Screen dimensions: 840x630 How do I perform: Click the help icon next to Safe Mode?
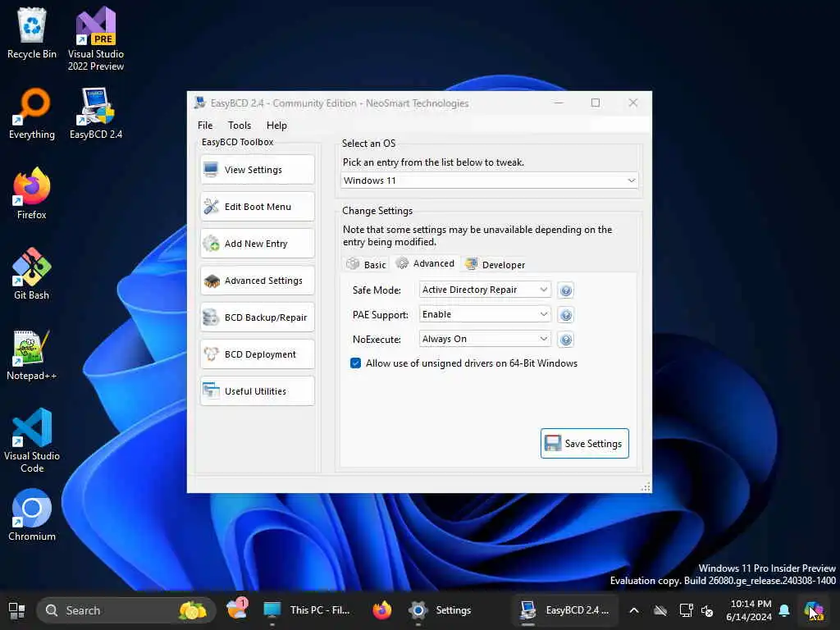tap(566, 290)
